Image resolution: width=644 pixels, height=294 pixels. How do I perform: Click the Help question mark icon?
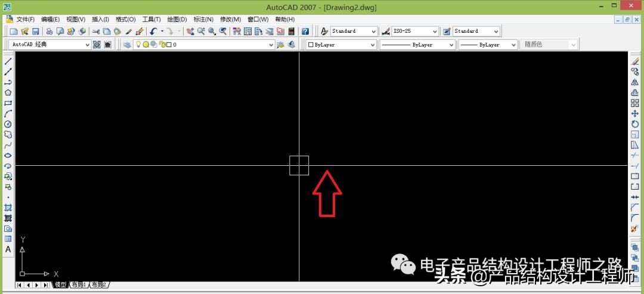point(305,31)
